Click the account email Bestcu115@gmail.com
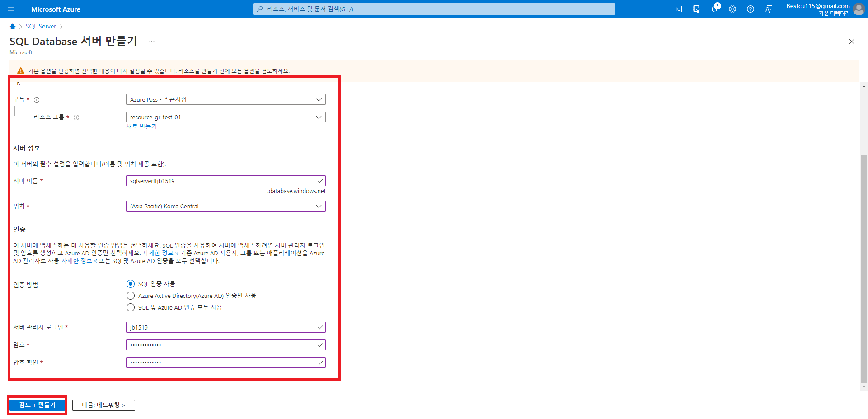Viewport: 868px width, 419px height. pos(818,6)
